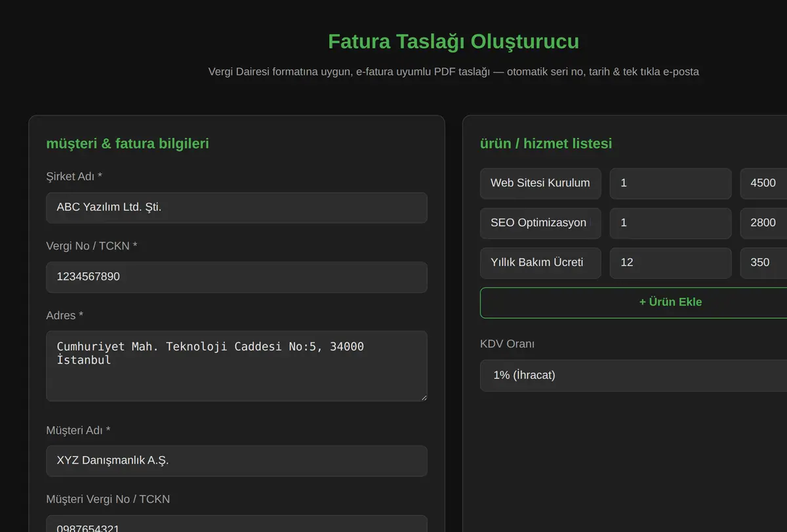Click the price field showing 2800
Screen dimensions: 787x532
[764, 223]
